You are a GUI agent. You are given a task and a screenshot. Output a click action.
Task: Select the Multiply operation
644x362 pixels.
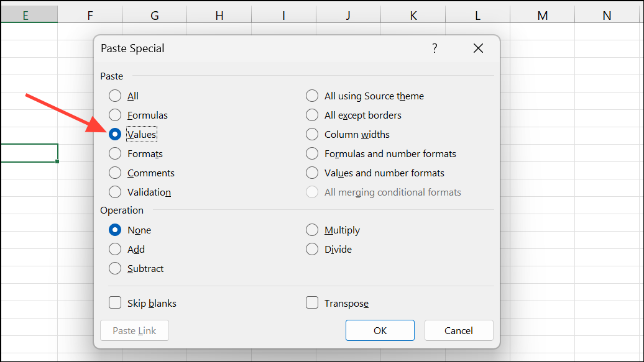[x=312, y=230]
